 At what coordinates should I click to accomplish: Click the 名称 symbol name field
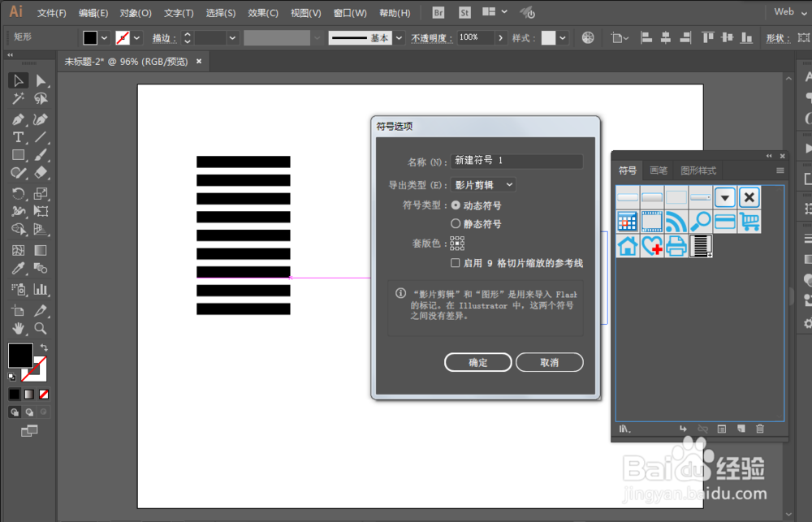(516, 161)
